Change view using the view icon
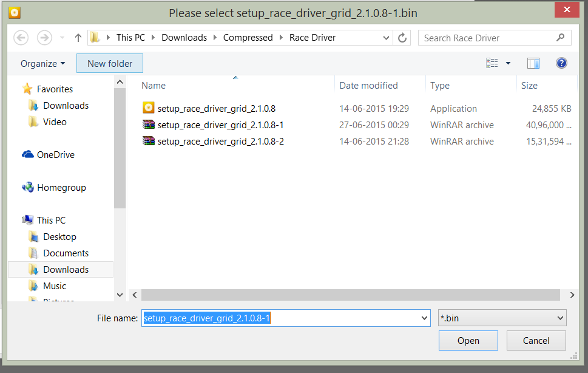 click(x=492, y=63)
